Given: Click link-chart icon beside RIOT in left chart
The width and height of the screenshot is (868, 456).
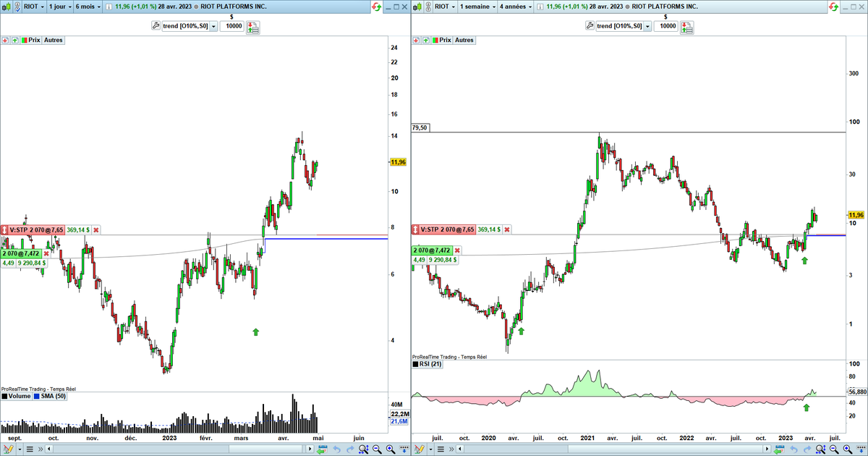Looking at the screenshot, I should [17, 7].
